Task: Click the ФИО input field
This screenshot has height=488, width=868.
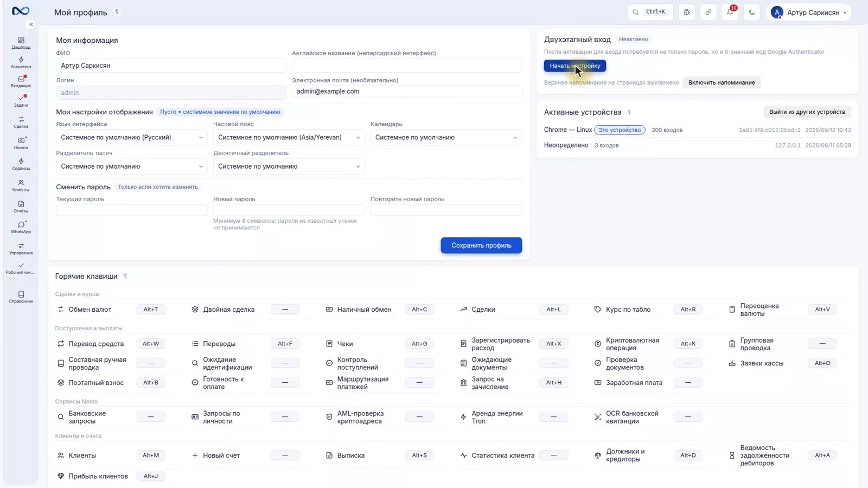Action: pos(171,66)
